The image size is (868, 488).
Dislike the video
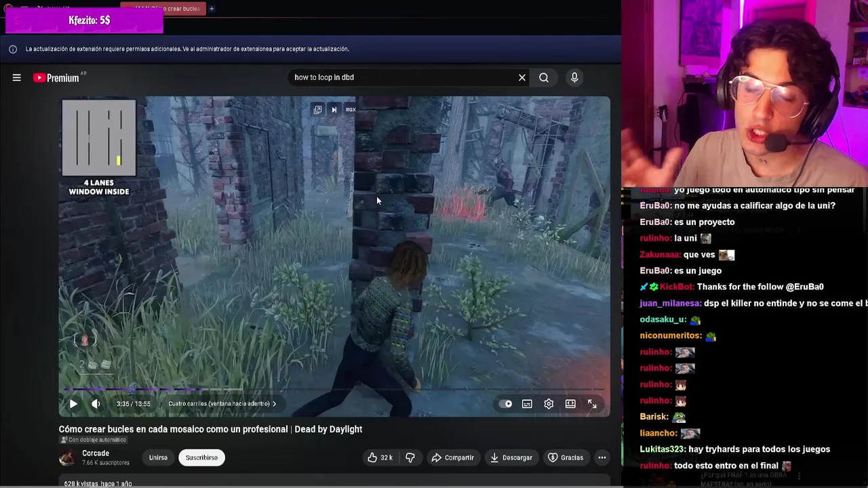[x=410, y=457]
